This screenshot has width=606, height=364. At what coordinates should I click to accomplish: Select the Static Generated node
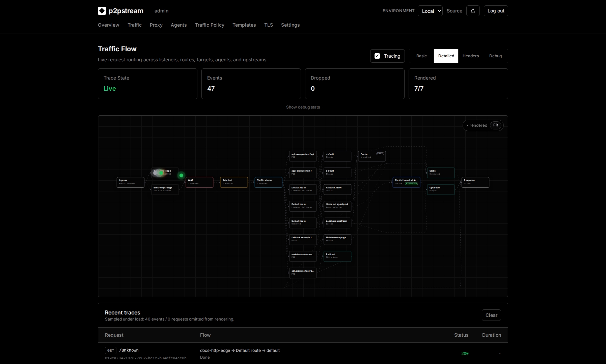441,173
